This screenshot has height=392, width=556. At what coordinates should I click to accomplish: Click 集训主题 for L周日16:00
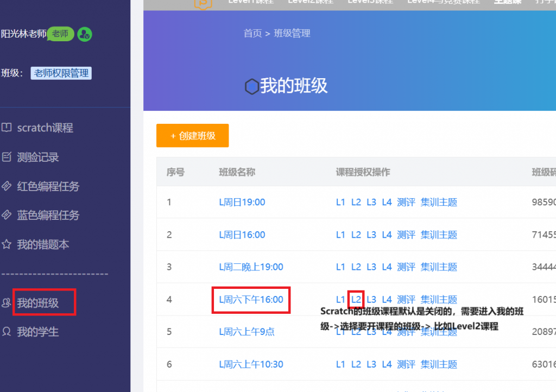[439, 235]
